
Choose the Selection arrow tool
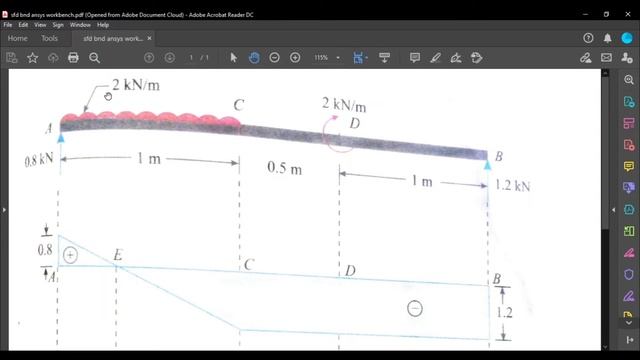pos(233,58)
